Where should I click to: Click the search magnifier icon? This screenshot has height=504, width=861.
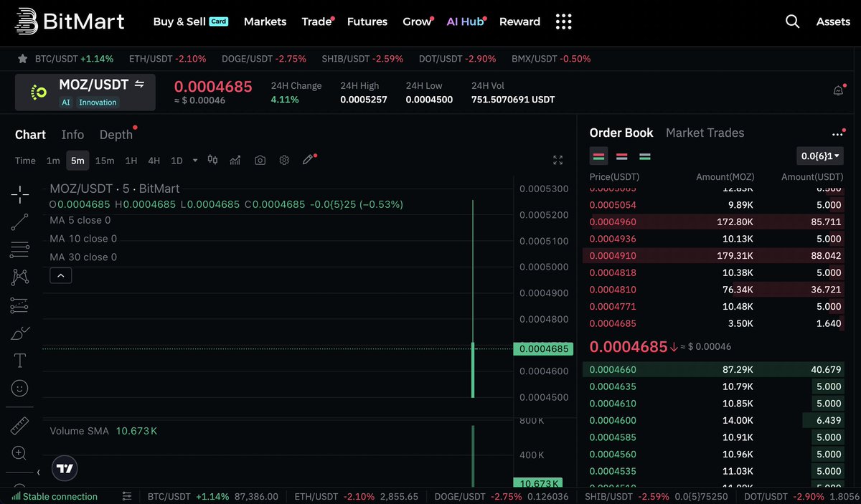pos(792,22)
